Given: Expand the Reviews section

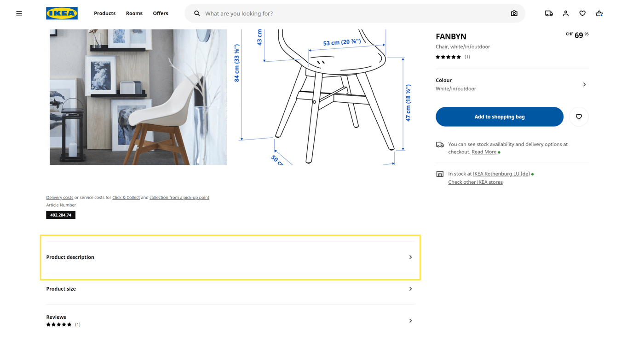Looking at the screenshot, I should 230,321.
